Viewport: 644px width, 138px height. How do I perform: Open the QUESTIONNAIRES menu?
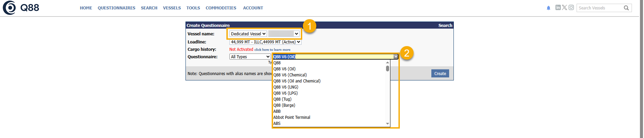pos(116,8)
